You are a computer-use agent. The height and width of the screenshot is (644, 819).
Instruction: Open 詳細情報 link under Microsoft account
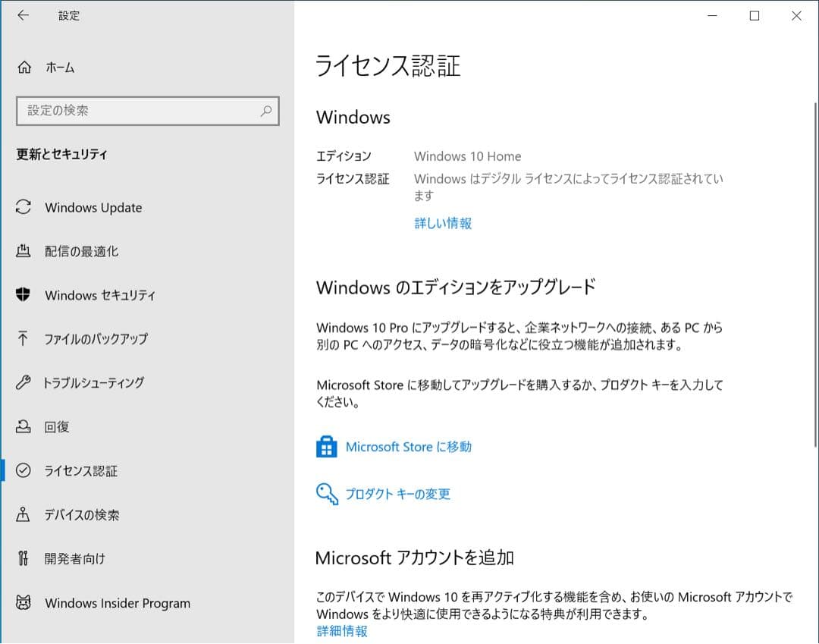(x=342, y=631)
